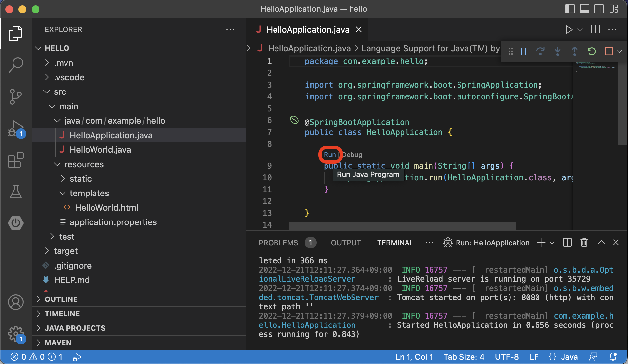Show more panel tabs via the ellipsis
Image resolution: width=628 pixels, height=364 pixels.
click(429, 243)
